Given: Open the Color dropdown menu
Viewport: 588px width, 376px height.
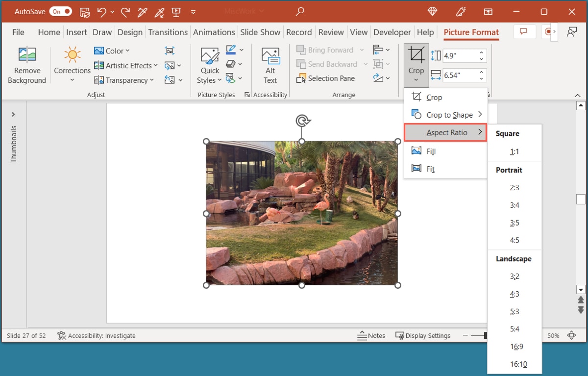Looking at the screenshot, I should [112, 50].
